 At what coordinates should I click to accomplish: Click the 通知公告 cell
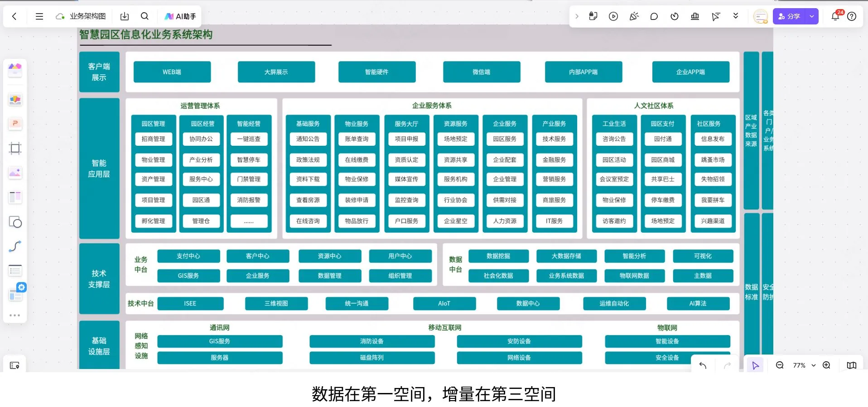coord(308,139)
